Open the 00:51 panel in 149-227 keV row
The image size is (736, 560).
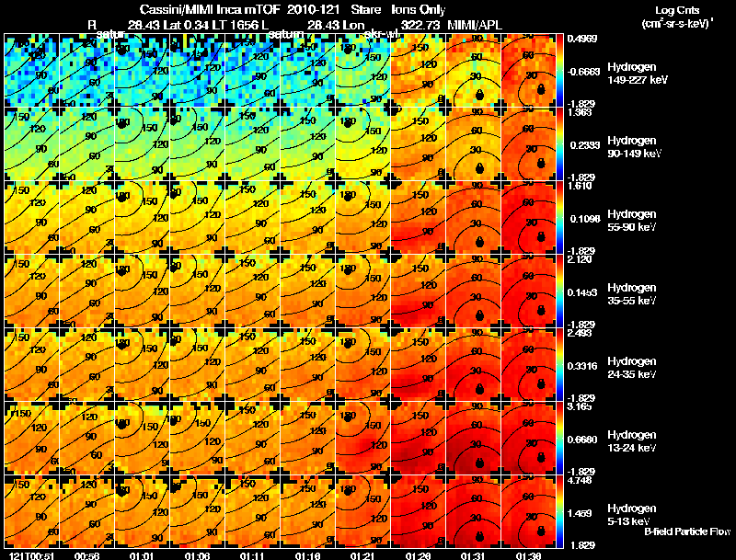31,71
